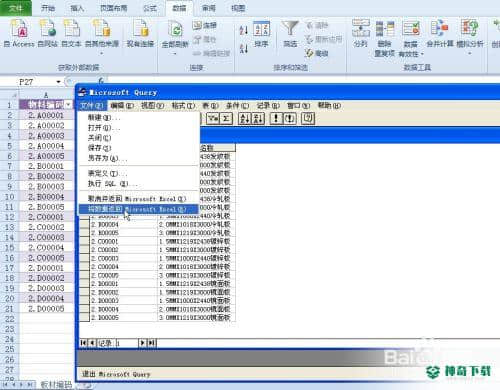Image resolution: width=500 pixels, height=390 pixels.
Task: Click sort ascending icon in Query toolbar
Action: (245, 118)
